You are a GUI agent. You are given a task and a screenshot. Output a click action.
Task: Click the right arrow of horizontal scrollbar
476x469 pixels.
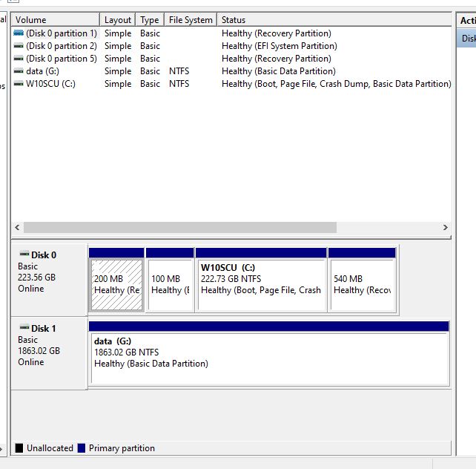click(445, 227)
